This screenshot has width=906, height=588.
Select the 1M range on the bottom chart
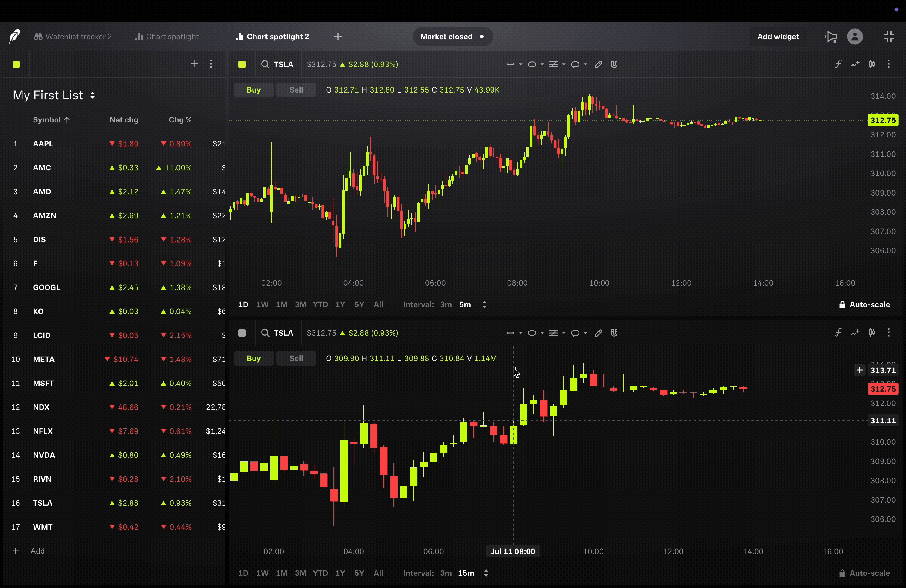[x=281, y=573]
